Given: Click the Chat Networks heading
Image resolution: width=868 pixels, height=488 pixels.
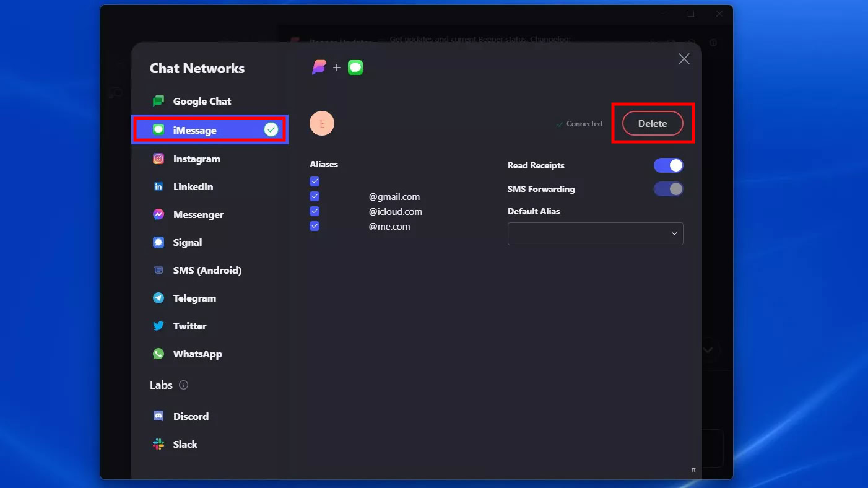Looking at the screenshot, I should [x=197, y=68].
